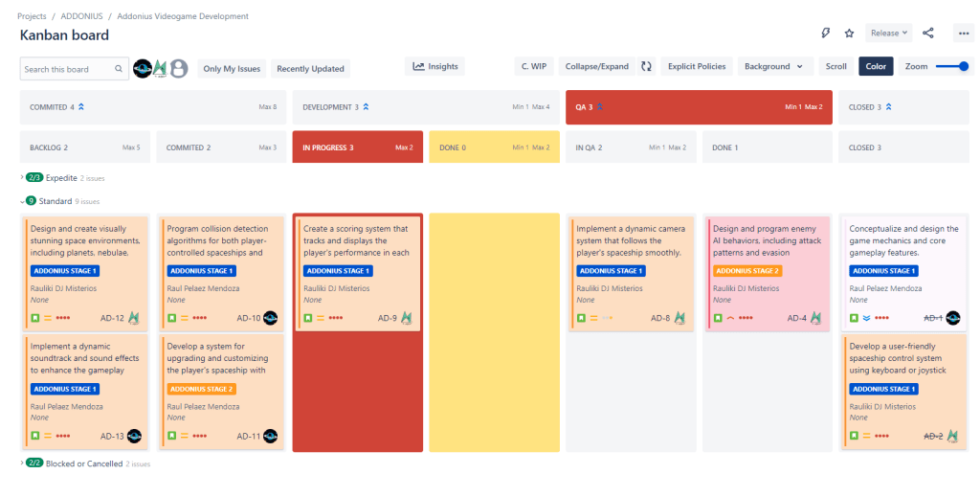
Task: Adjust the Zoom slider
Action: coord(952,67)
